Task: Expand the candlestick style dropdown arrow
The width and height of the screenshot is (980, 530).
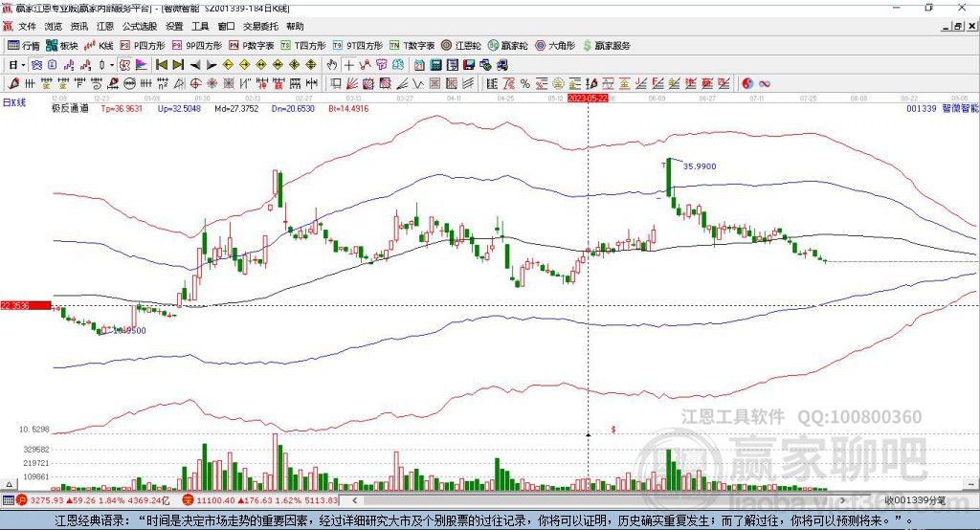Action: pos(112,65)
